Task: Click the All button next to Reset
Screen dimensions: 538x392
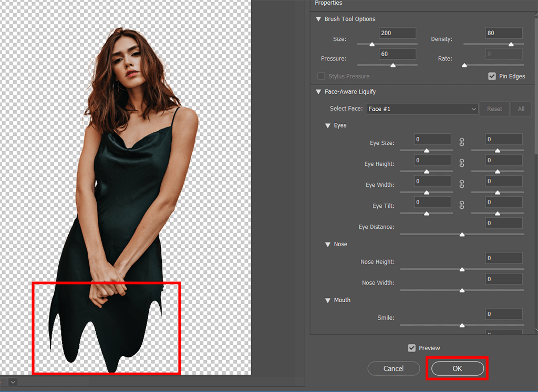Action: click(521, 109)
